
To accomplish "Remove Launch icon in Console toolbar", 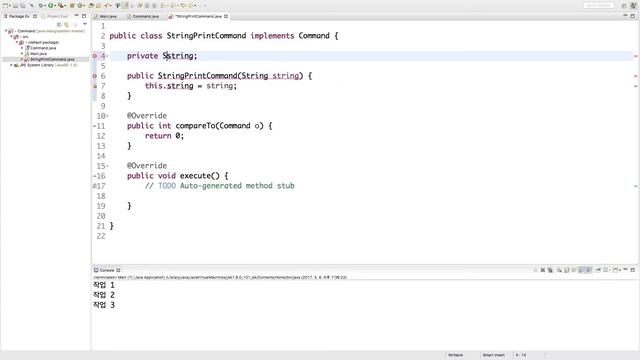I will 543,270.
